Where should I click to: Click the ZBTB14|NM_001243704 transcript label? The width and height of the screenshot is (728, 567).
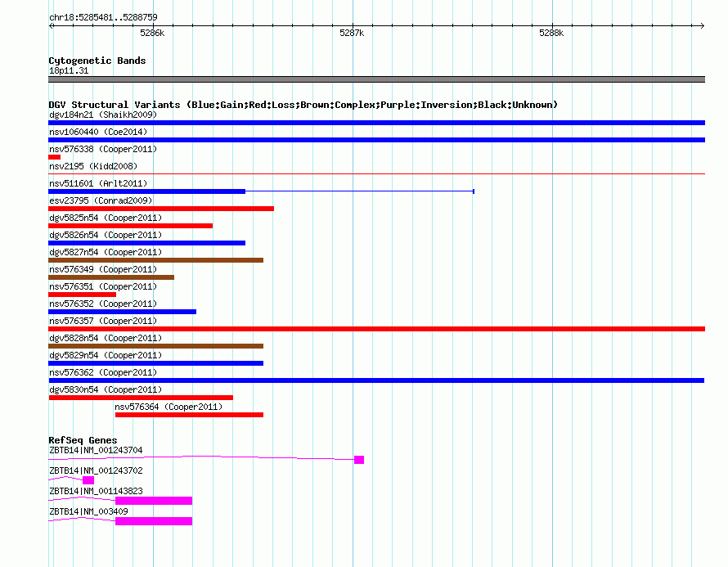tap(96, 450)
